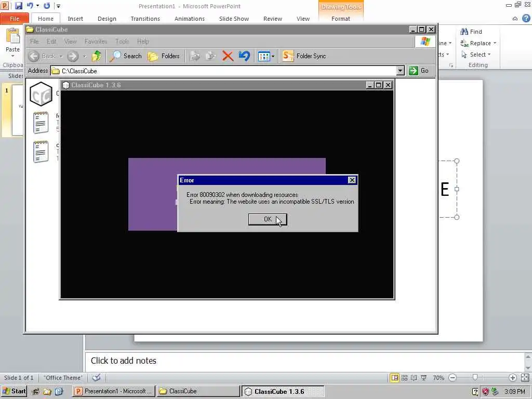Click Replace in the Editing group
Screen dimensions: 532x399
tap(475, 43)
